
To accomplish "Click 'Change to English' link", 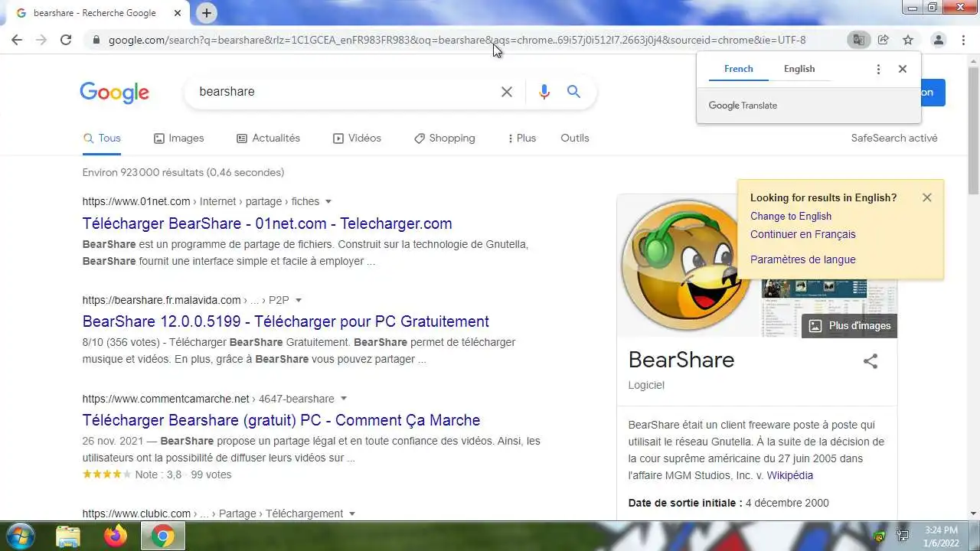I will pos(791,217).
